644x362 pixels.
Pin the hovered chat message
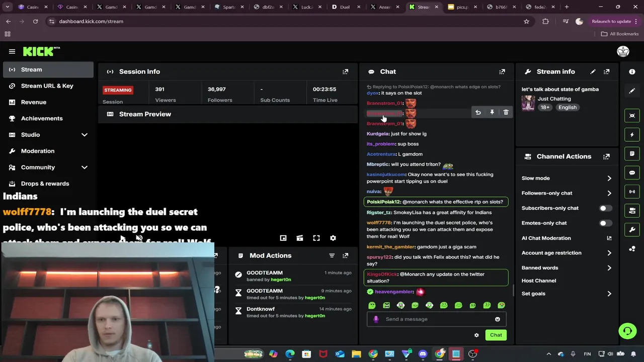click(x=492, y=113)
